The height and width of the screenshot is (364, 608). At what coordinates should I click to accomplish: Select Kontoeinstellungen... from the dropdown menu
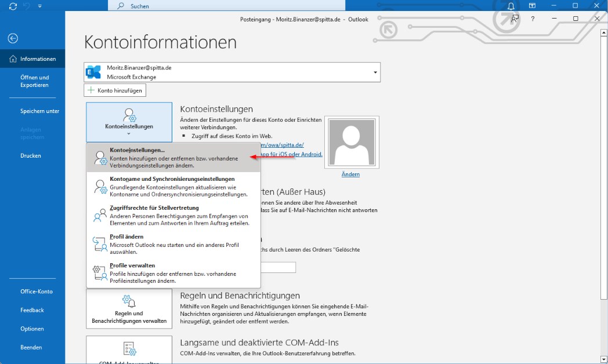tap(173, 158)
